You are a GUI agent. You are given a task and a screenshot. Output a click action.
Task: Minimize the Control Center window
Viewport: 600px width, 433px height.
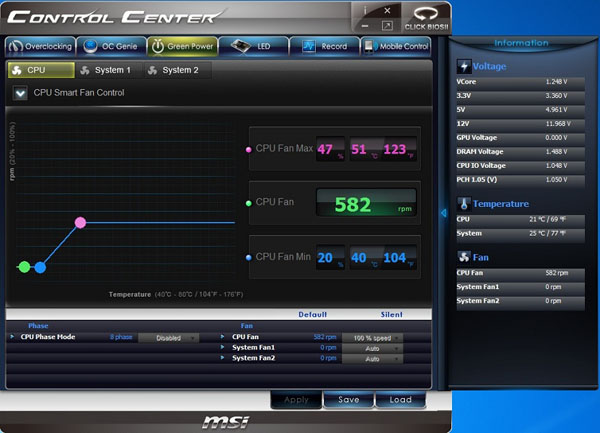365,26
